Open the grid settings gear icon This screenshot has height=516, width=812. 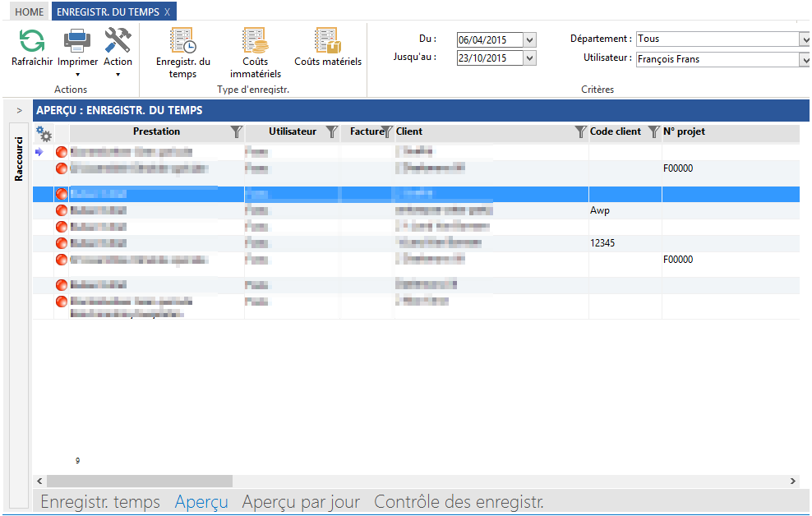[x=44, y=134]
